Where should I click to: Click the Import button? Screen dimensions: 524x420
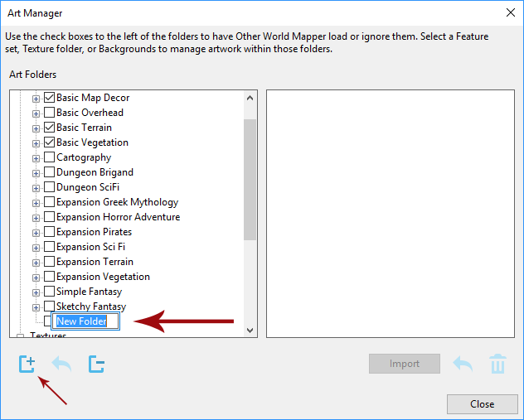point(405,364)
